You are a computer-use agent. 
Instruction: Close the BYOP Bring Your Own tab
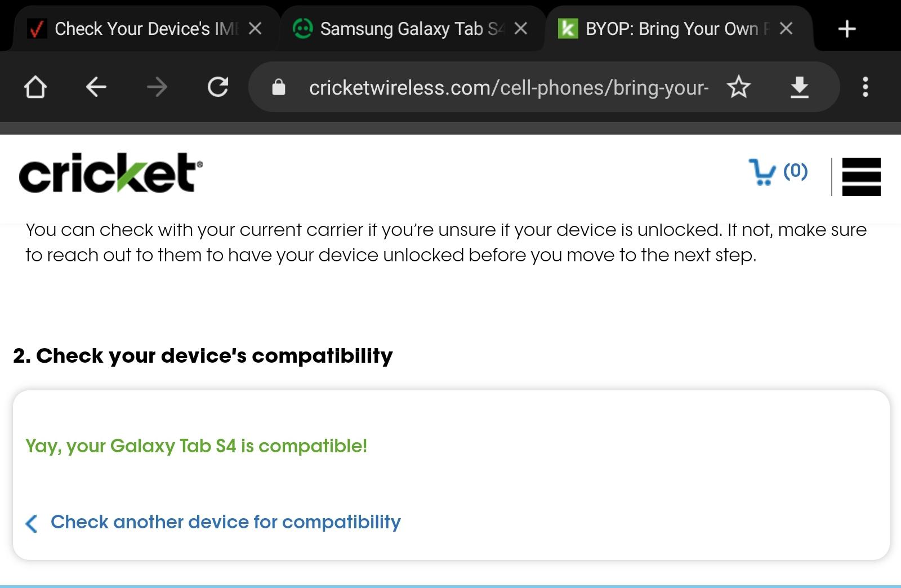(786, 29)
